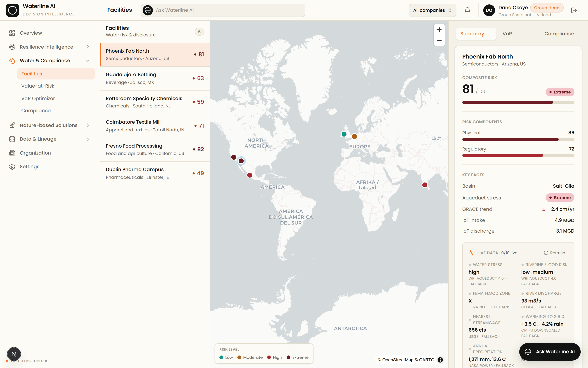Click the composite risk progress bar
588x368 pixels.
[518, 102]
